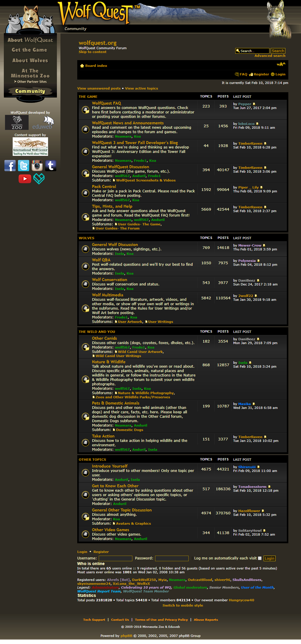Open WolfQuest News and Announcements forum
301x644 pixels.
tap(128, 123)
